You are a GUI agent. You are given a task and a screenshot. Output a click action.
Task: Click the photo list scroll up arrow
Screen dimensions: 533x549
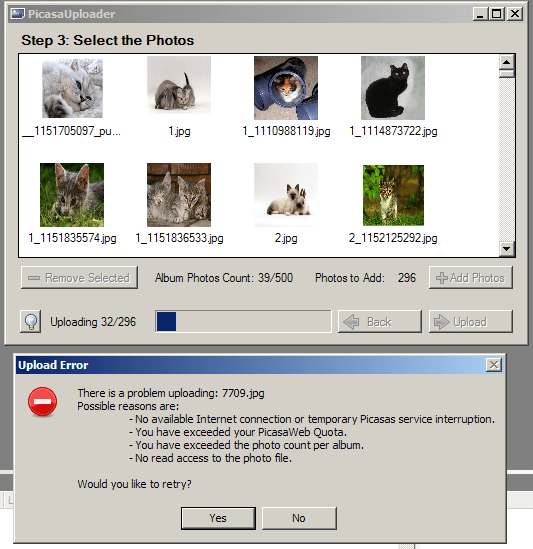pyautogui.click(x=506, y=62)
